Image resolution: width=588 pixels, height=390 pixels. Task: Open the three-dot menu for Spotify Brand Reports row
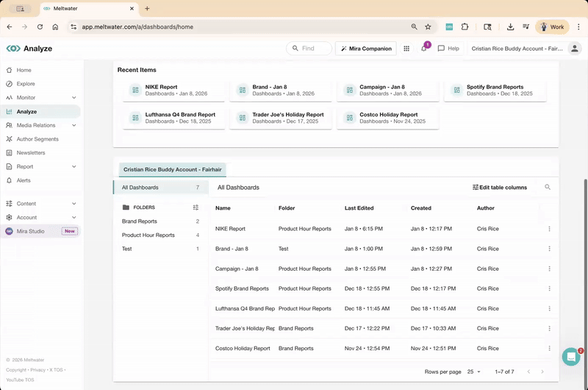[x=549, y=288]
